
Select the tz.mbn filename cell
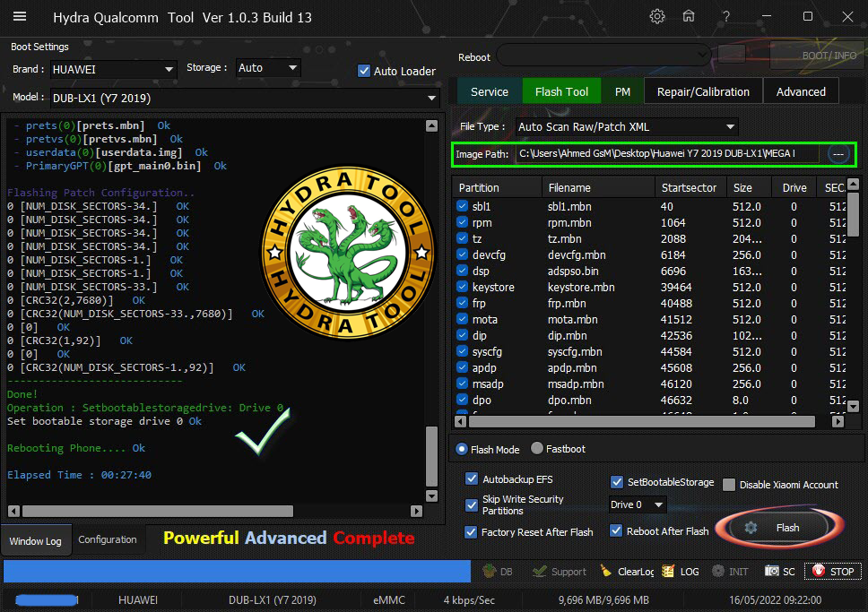tap(565, 239)
